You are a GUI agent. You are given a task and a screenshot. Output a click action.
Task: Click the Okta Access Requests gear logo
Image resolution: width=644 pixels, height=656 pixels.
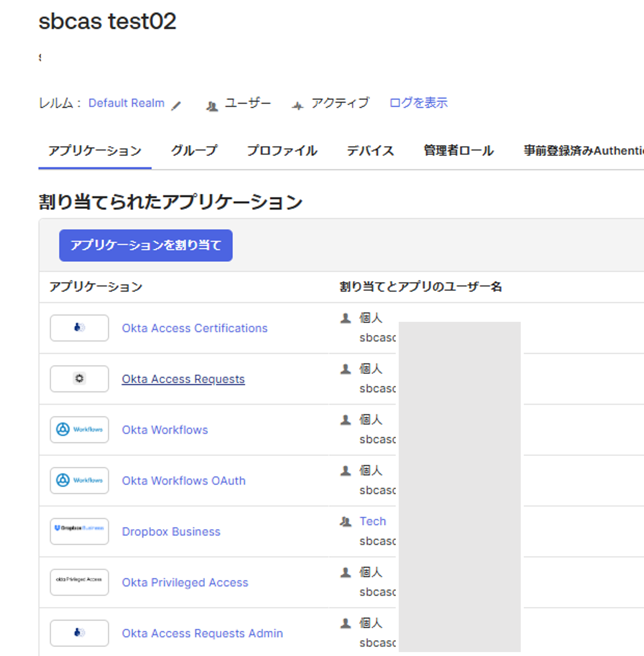(79, 379)
